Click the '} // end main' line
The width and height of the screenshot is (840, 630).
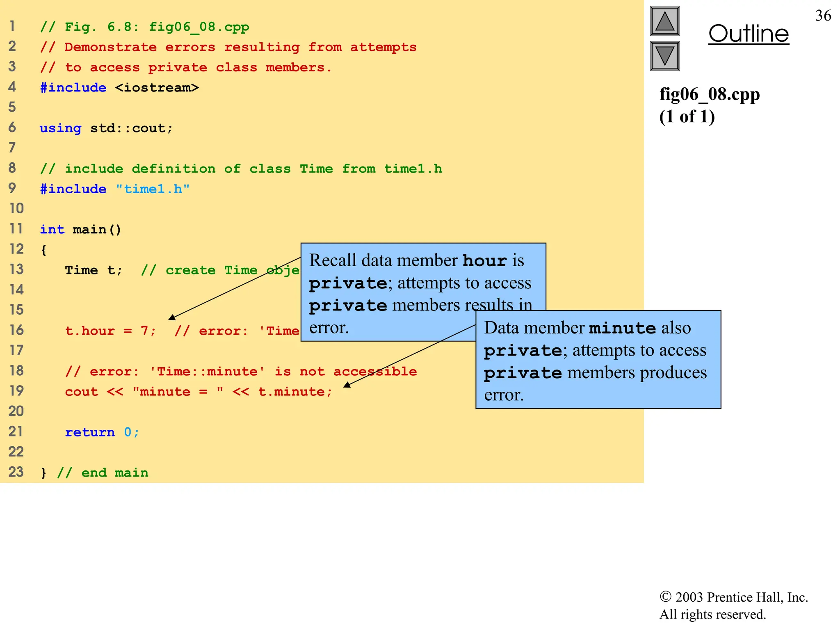click(x=94, y=473)
